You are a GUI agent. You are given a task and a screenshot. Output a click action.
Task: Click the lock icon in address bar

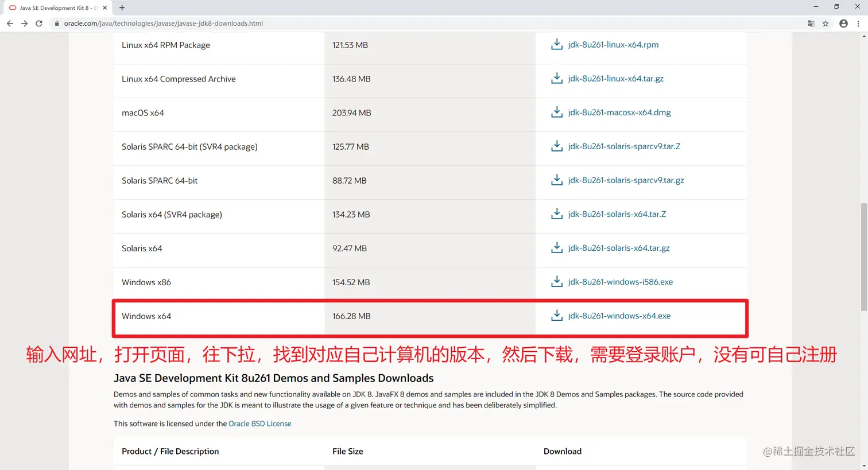(x=56, y=24)
